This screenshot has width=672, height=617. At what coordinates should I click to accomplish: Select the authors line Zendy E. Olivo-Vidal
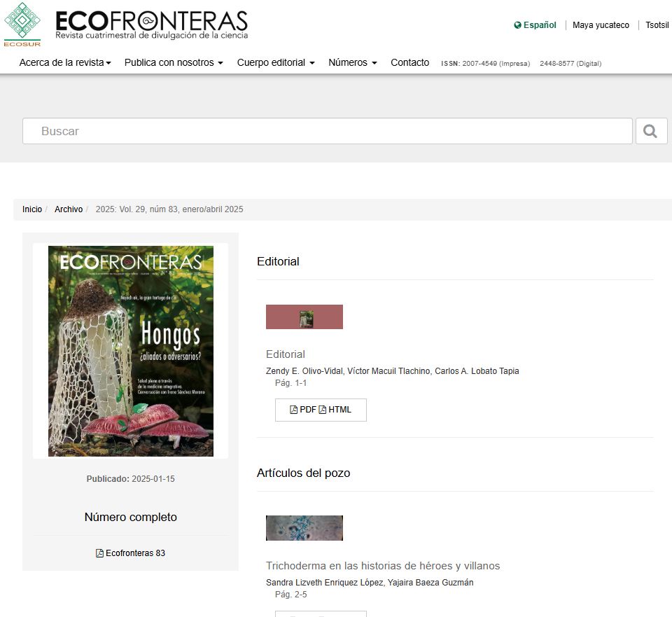pos(392,371)
